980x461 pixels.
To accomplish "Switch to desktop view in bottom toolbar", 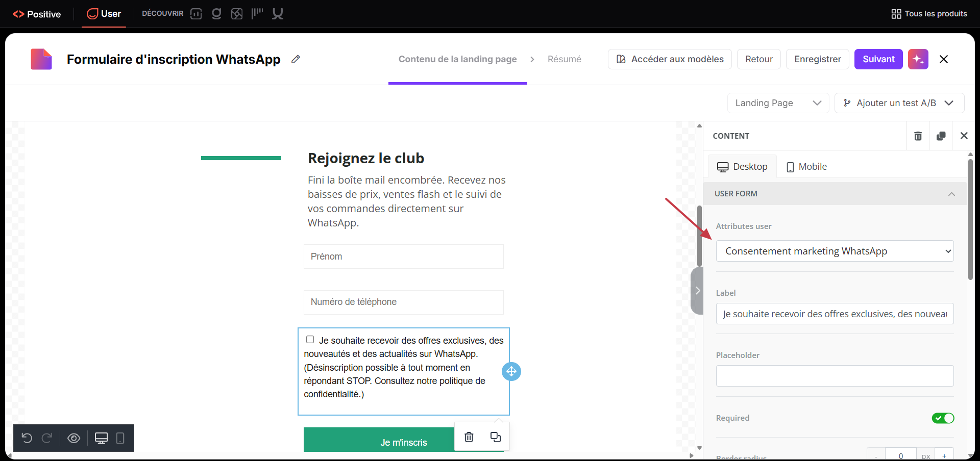I will [x=101, y=438].
